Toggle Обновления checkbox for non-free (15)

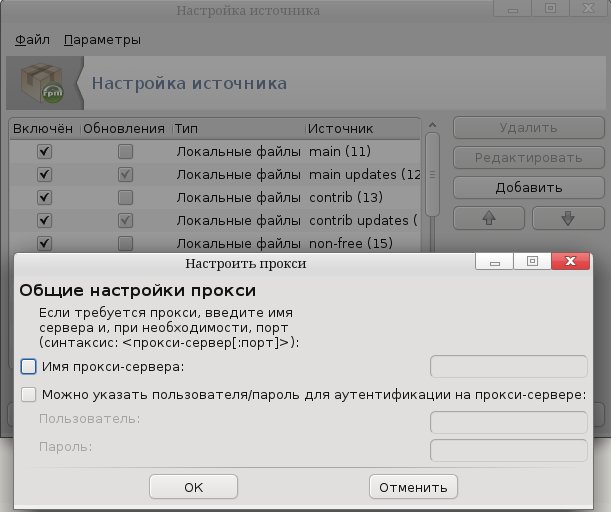coord(125,244)
